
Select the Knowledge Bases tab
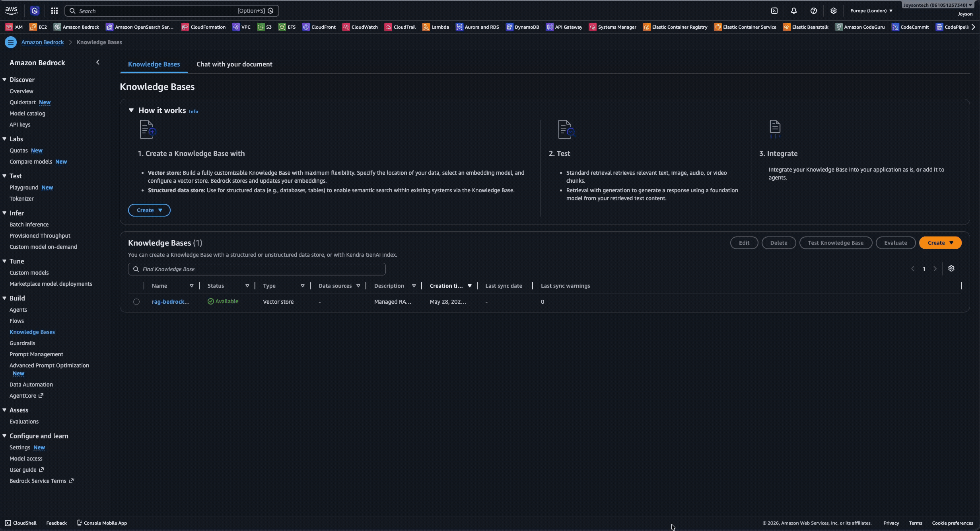[x=154, y=64]
